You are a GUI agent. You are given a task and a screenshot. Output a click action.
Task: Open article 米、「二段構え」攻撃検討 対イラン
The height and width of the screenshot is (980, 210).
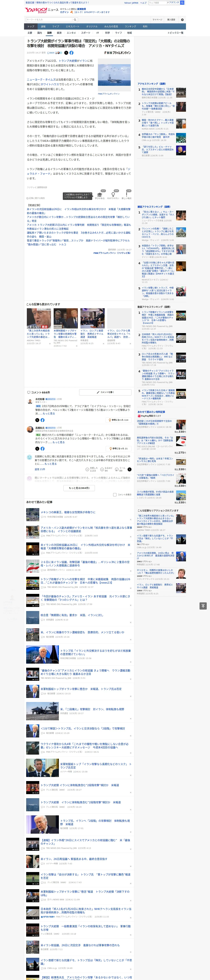coord(92,709)
